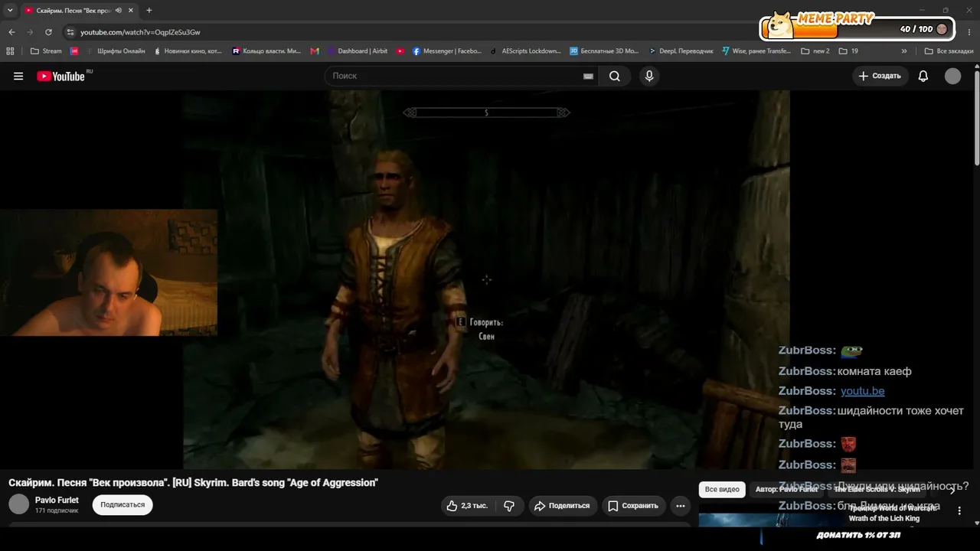Close the Скайрим YouTube tab

click(x=131, y=11)
